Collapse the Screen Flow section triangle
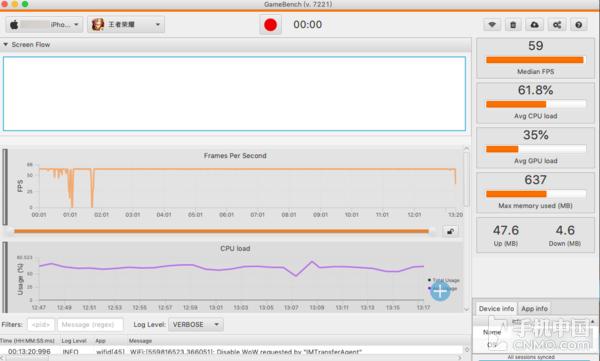Image resolution: width=600 pixels, height=361 pixels. click(x=5, y=45)
